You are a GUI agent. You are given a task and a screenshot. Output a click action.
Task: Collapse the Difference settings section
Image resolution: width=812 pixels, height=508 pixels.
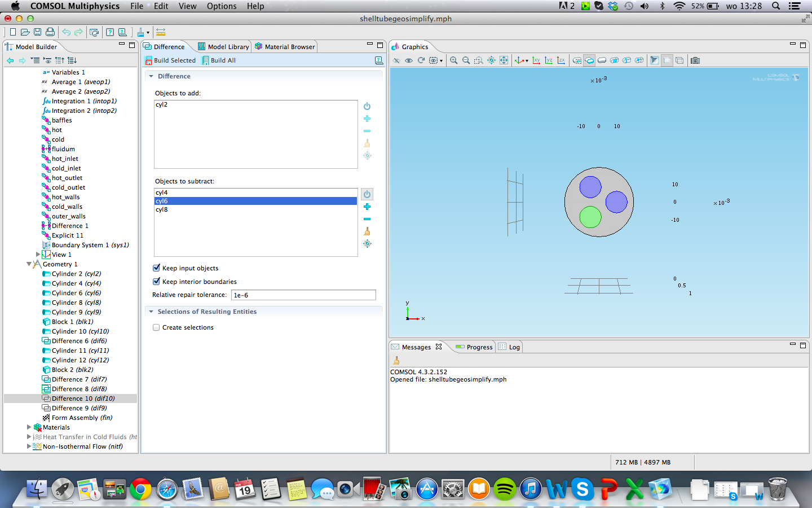(151, 76)
